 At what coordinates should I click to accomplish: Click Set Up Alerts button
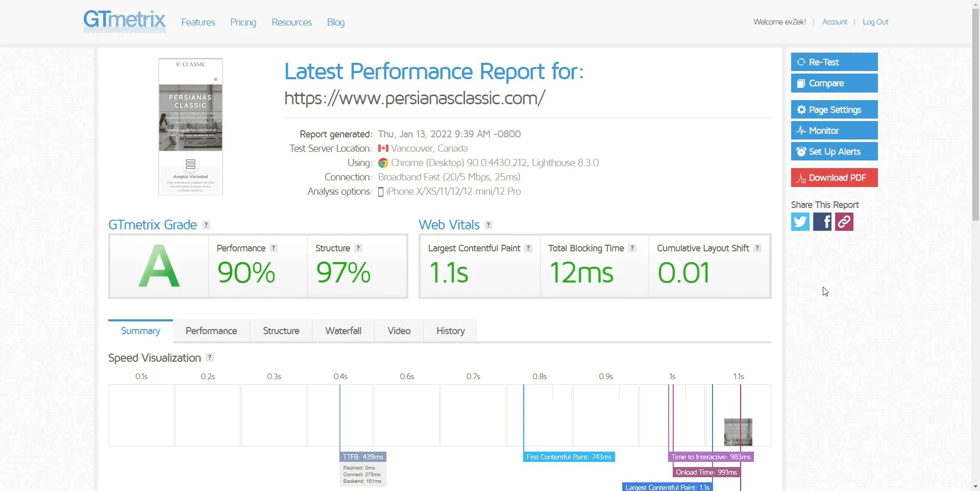point(834,152)
